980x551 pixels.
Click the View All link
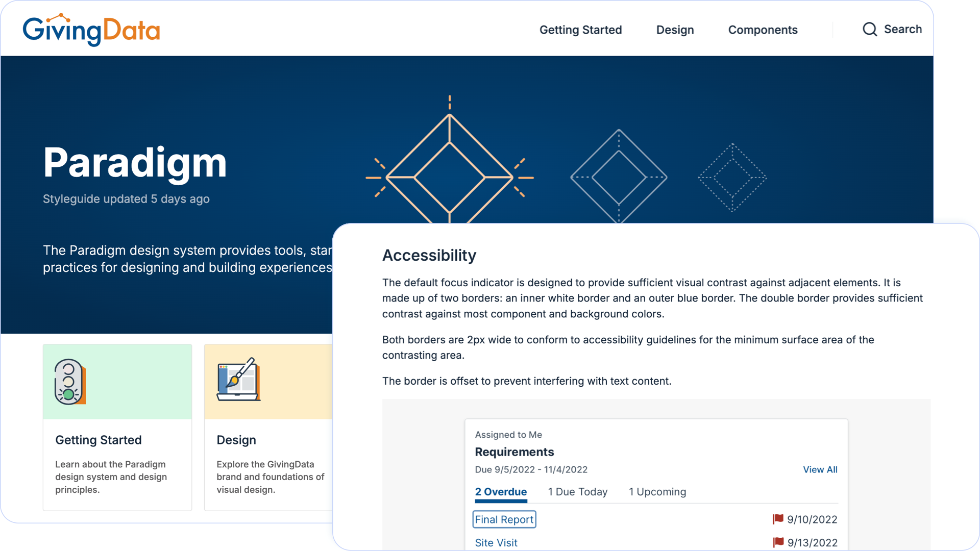(820, 469)
